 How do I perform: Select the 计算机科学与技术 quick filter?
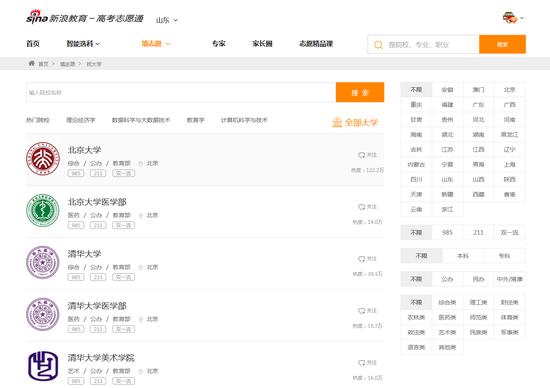[x=244, y=120]
